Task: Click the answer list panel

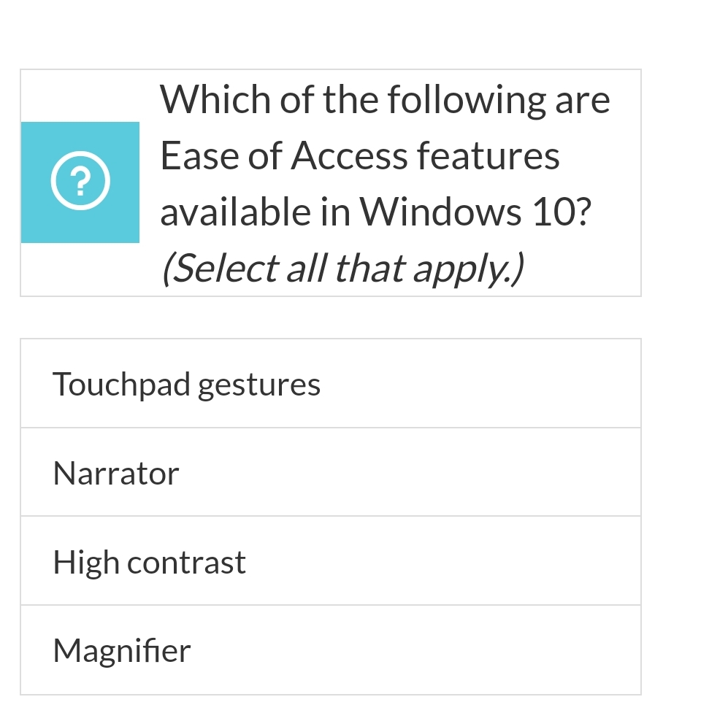Action: pyautogui.click(x=330, y=516)
